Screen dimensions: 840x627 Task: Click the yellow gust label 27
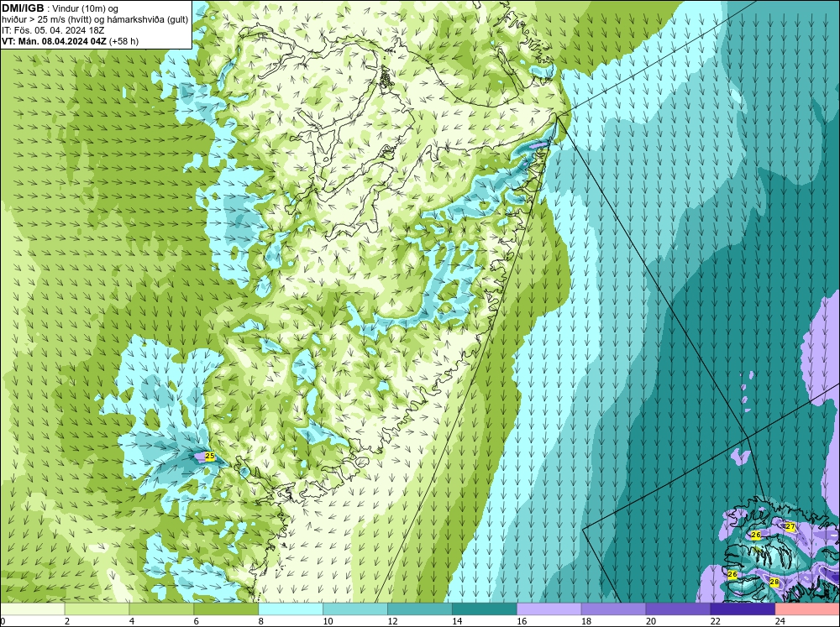tap(790, 527)
